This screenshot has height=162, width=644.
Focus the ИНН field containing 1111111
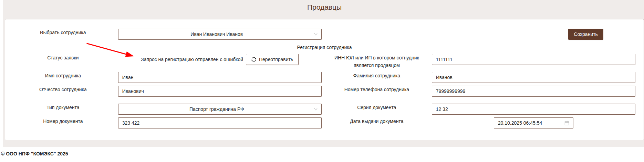[x=533, y=59]
